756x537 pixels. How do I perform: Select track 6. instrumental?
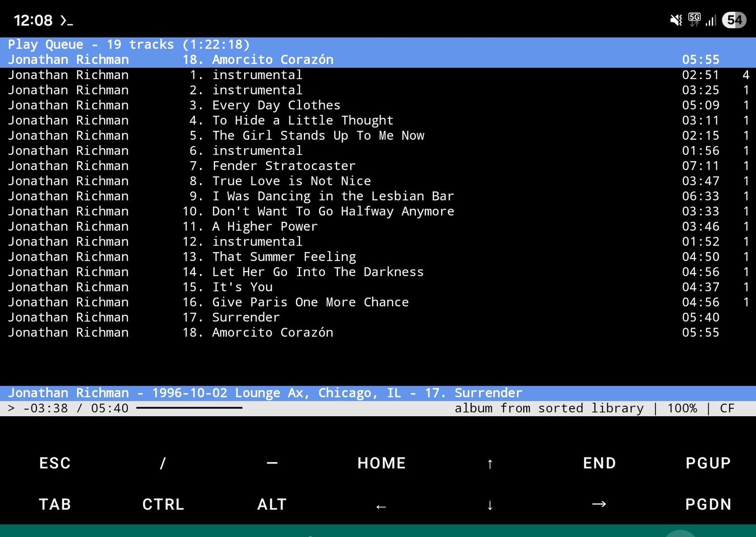pyautogui.click(x=378, y=151)
